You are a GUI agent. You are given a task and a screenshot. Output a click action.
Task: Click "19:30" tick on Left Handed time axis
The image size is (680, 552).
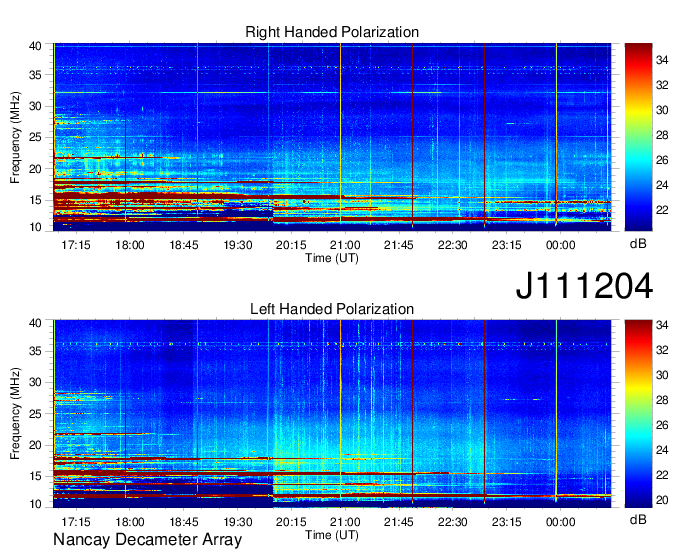pos(238,522)
